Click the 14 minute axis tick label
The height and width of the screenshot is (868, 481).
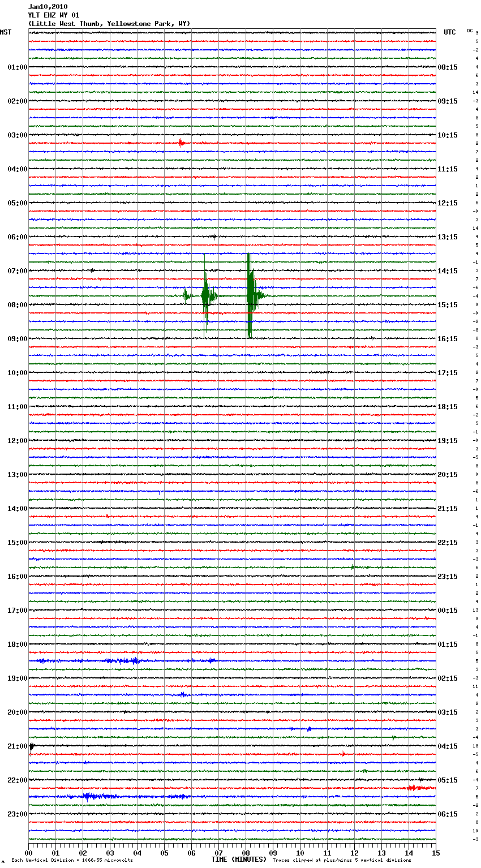pyautogui.click(x=409, y=853)
